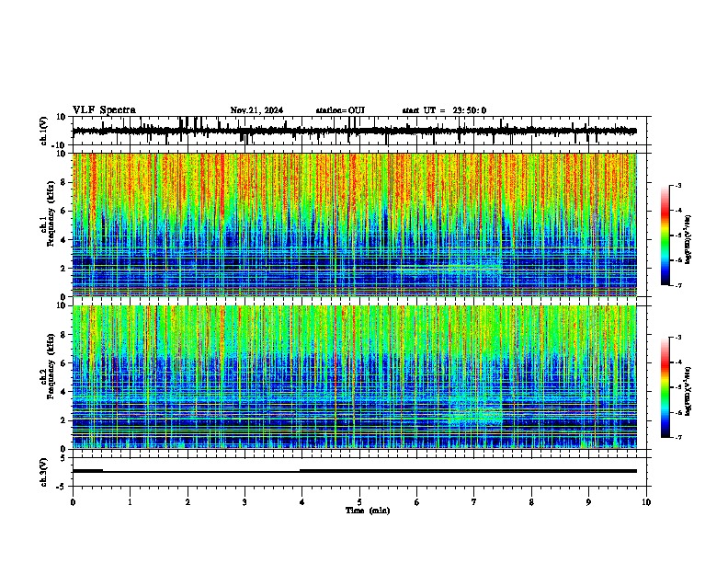Image resolution: width=728 pixels, height=563 pixels.
Task: Click the ch.1 spectrogram plot
Action: click(x=355, y=224)
